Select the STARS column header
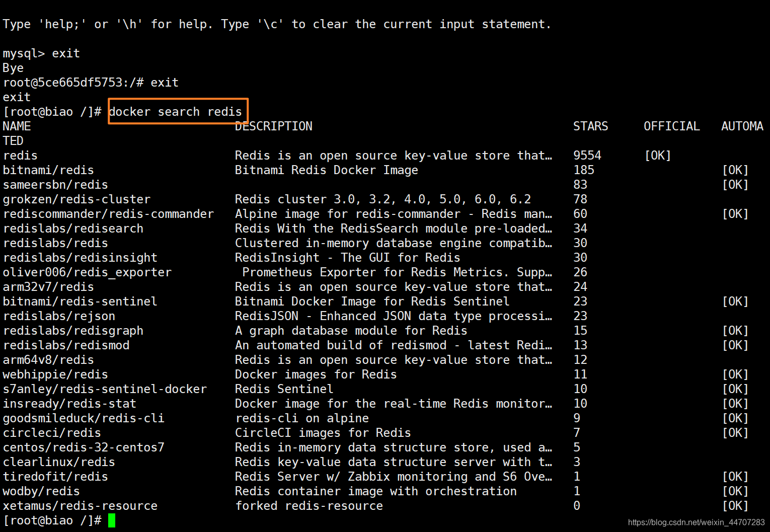 point(590,126)
